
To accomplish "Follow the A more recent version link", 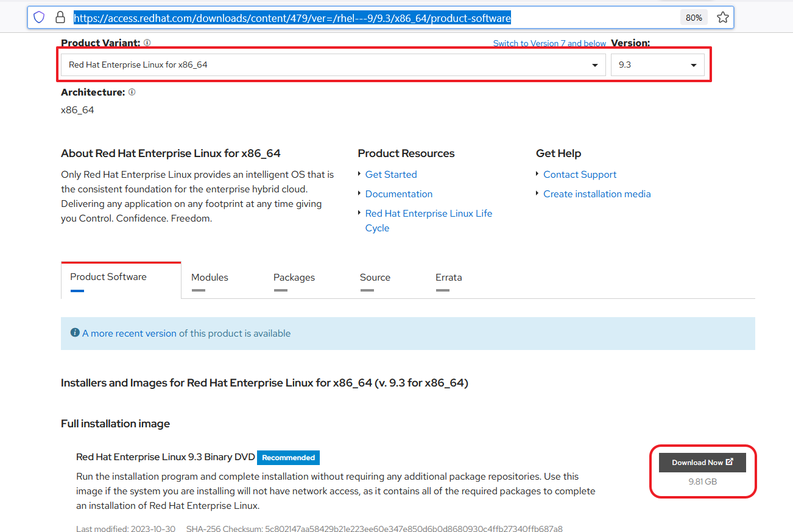I will [x=129, y=334].
